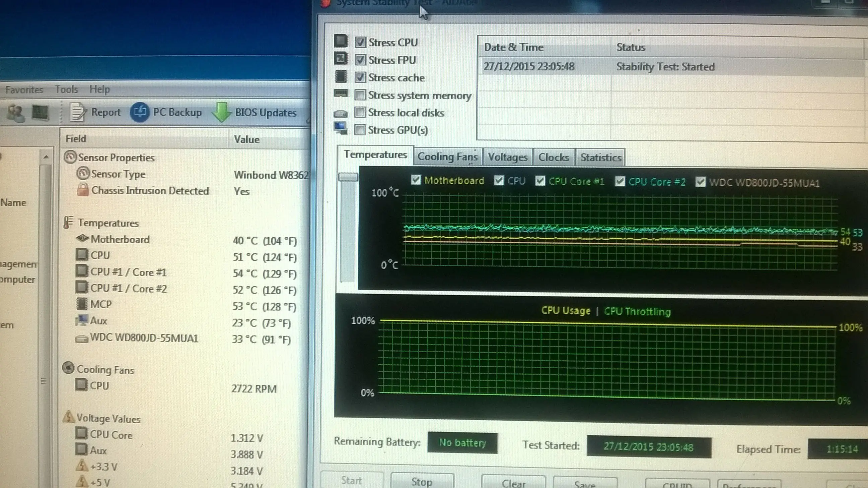Click the Elapsed Time value field
This screenshot has height=488, width=868.
(838, 449)
